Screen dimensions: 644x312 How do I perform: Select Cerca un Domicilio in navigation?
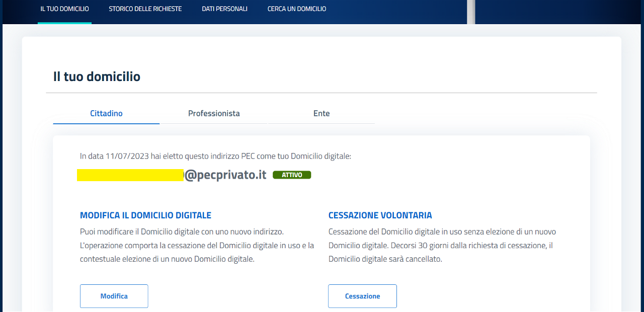(296, 9)
